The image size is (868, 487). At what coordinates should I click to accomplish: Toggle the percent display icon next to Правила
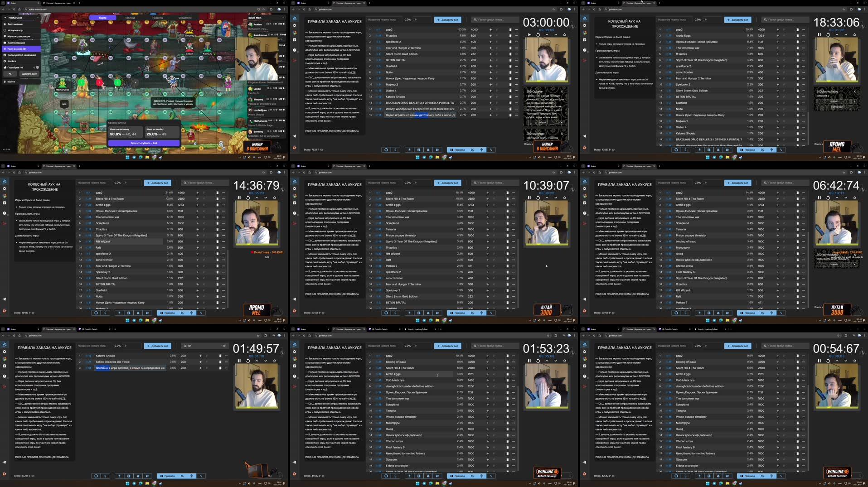(x=472, y=149)
